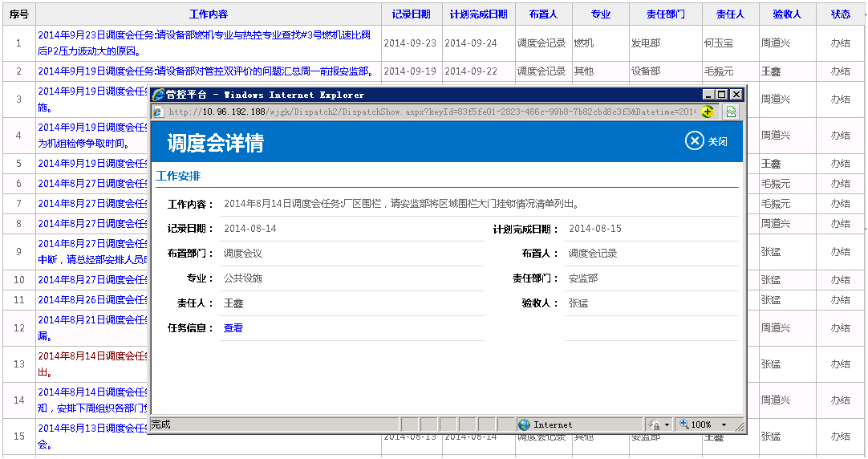This screenshot has width=868, height=459.
Task: Click the IE logo in popup title bar
Action: (x=158, y=95)
